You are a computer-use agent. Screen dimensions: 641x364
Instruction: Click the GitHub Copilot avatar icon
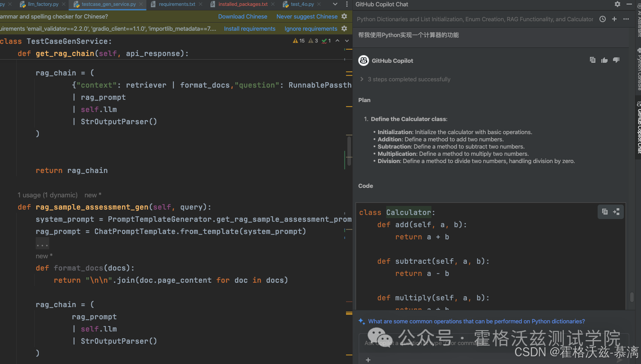point(364,61)
